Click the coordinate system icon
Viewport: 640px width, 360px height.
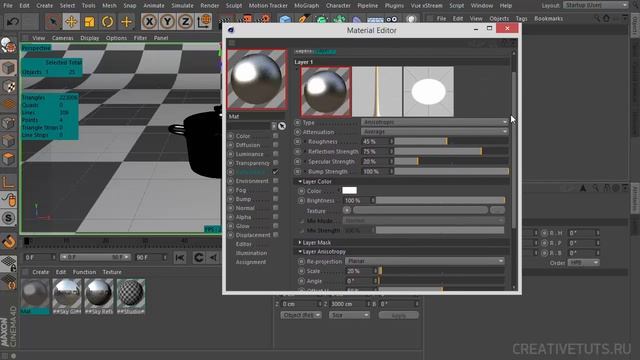pyautogui.click(x=204, y=22)
